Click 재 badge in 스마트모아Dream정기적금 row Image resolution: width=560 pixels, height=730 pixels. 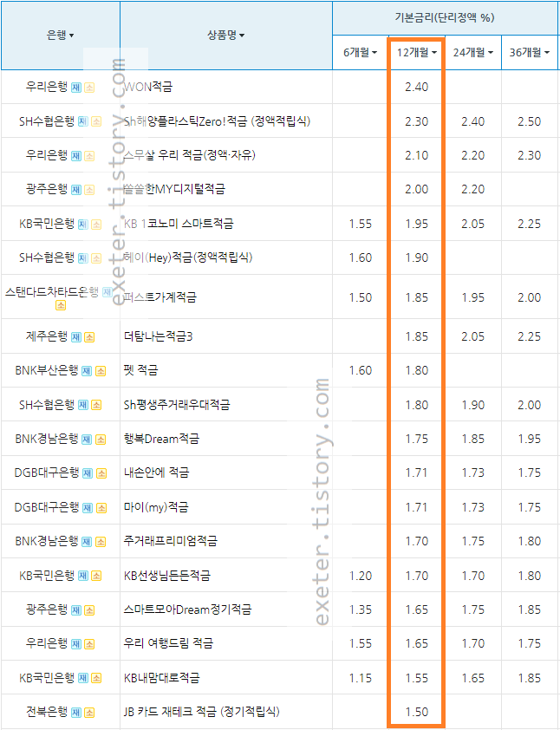click(x=76, y=609)
